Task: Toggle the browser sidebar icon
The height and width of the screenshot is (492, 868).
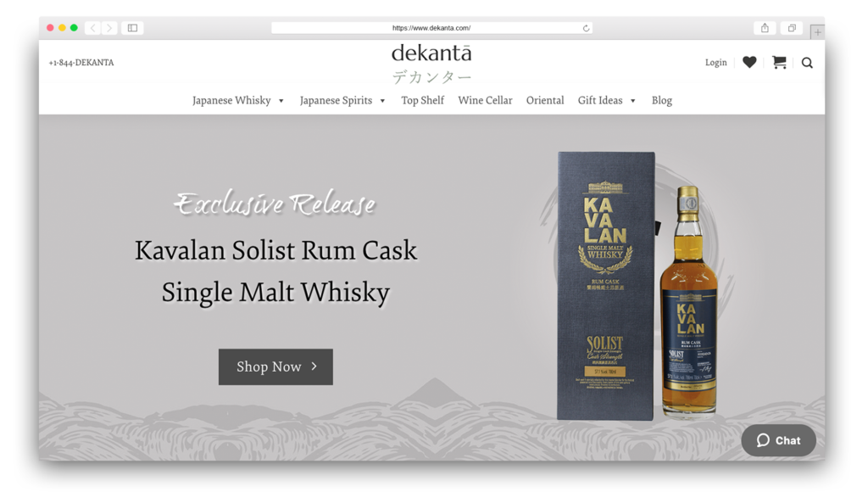Action: 132,28
